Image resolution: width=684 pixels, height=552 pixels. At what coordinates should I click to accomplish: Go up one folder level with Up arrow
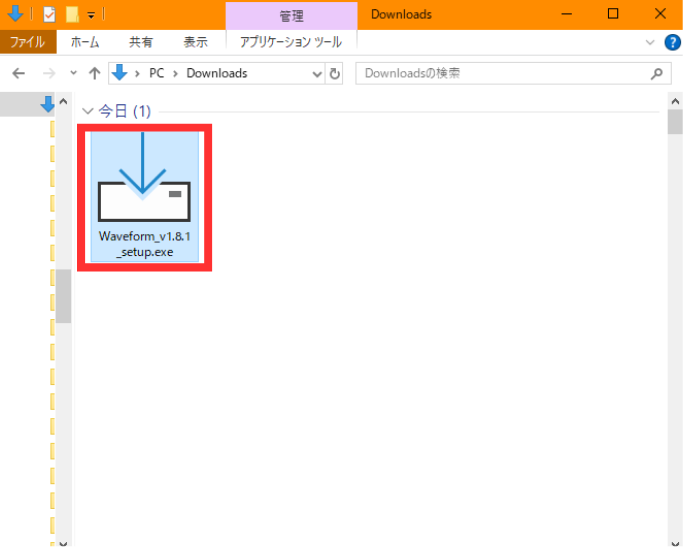[x=95, y=73]
